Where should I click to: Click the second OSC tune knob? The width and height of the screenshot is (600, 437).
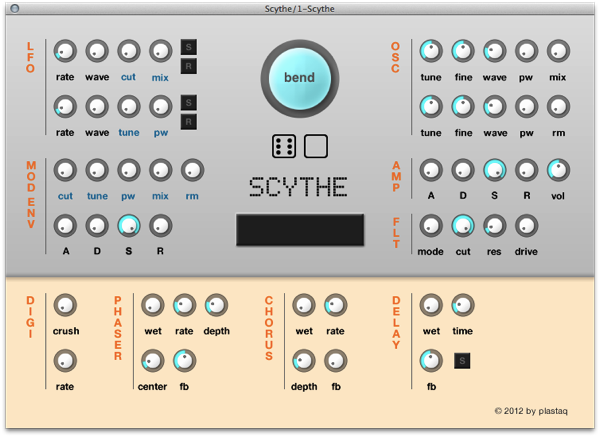coord(431,107)
